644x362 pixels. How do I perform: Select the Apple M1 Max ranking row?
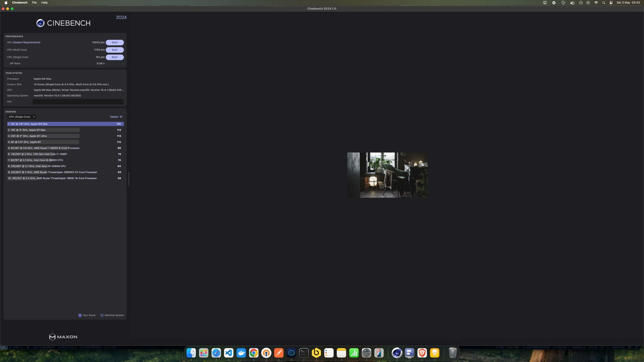65,130
